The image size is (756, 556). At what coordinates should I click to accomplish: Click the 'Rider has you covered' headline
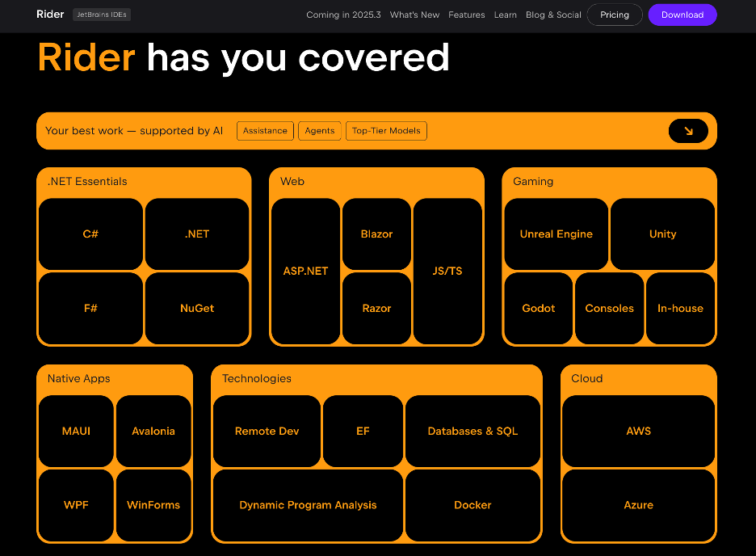(x=243, y=57)
